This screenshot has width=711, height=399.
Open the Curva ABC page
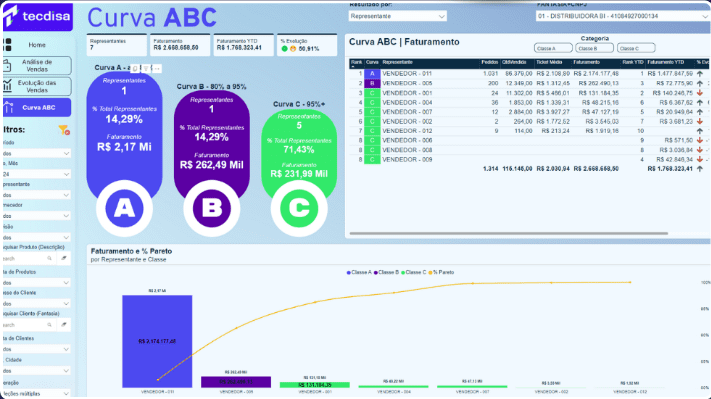pos(37,107)
